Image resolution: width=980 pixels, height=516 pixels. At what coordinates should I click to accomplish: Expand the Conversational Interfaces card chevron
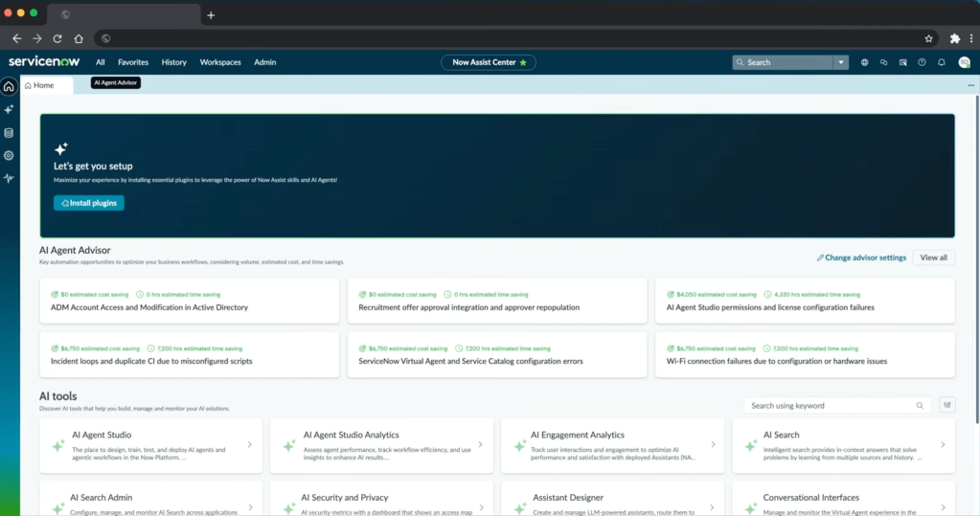tap(944, 507)
